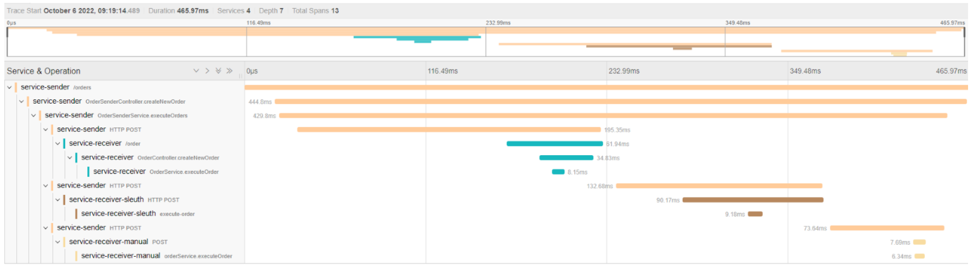Collapse the root service-sender /orders row

(x=9, y=87)
